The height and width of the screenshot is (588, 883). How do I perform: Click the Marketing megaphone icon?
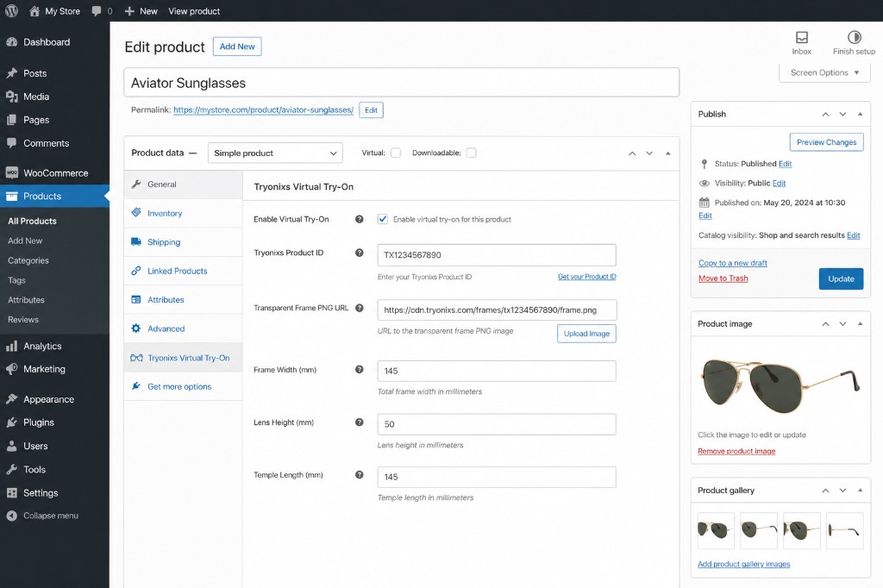coord(12,369)
